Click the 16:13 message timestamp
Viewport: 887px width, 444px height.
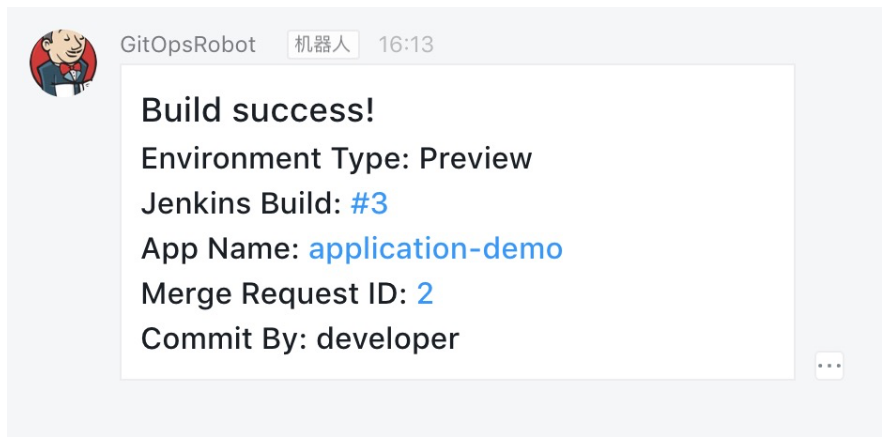(x=406, y=44)
